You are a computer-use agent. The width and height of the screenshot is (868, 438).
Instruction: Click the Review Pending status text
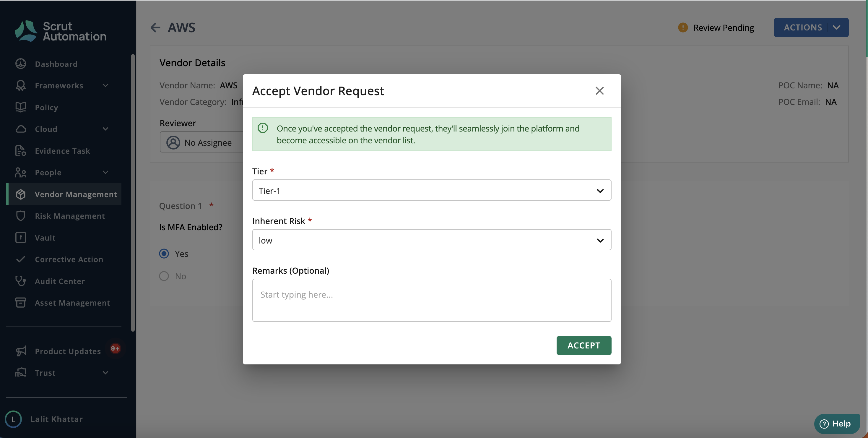[724, 28]
